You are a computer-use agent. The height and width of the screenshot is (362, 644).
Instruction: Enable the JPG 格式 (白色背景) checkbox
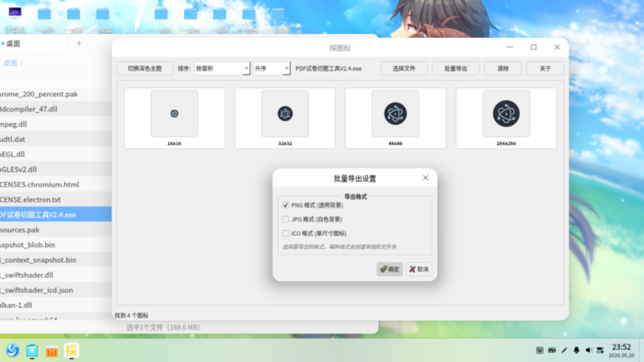click(x=285, y=220)
